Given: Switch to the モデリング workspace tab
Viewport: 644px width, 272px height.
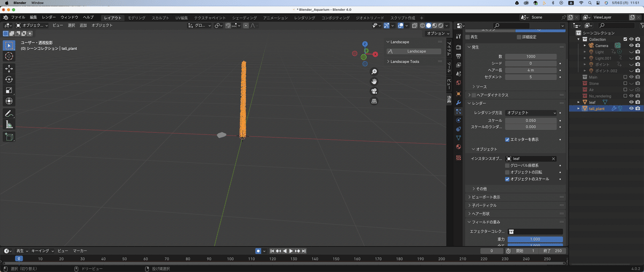Looking at the screenshot, I should pos(136,18).
